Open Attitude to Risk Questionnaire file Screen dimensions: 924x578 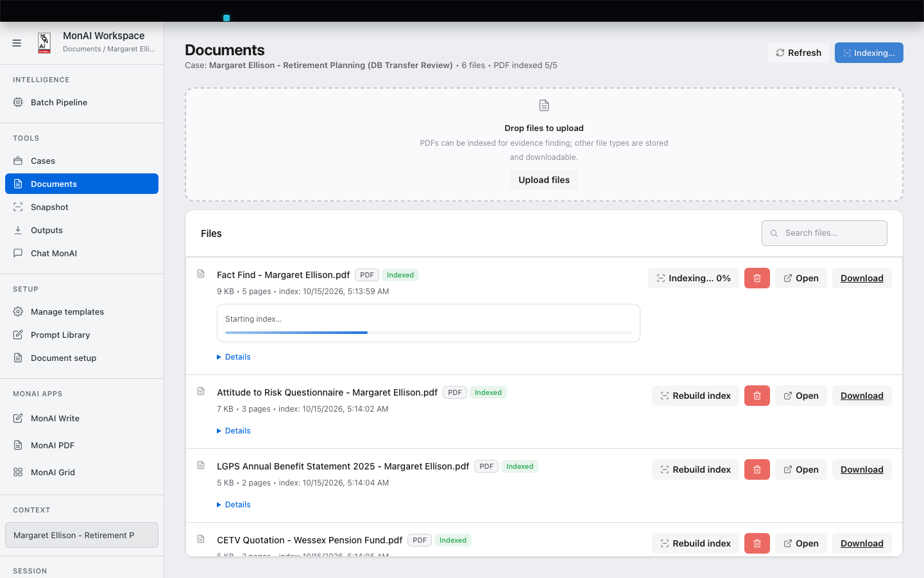(x=801, y=396)
